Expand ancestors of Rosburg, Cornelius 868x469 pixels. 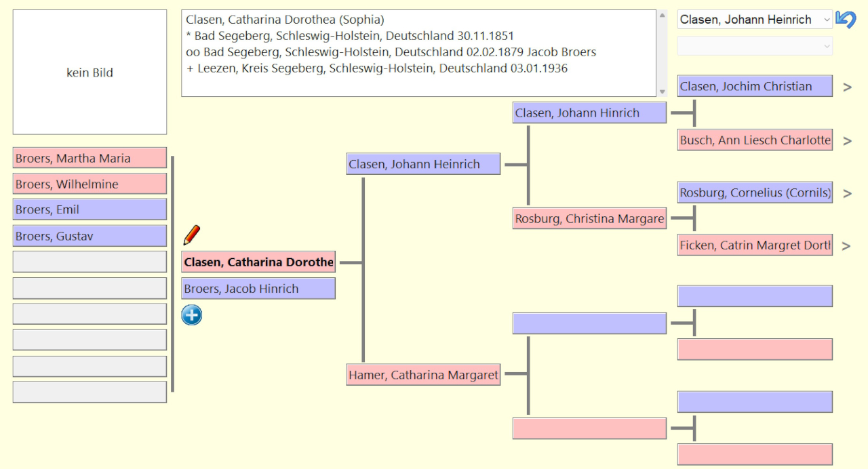point(847,194)
